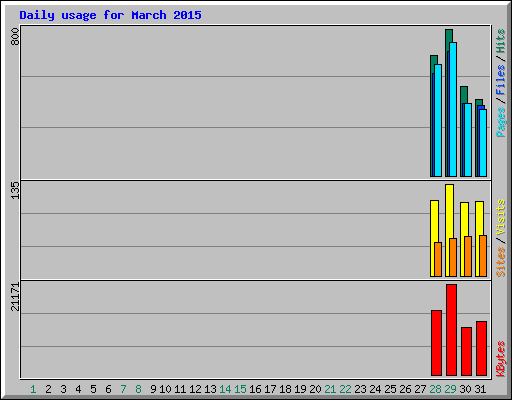
Task: Click the Hits legend label
Action: 500,41
